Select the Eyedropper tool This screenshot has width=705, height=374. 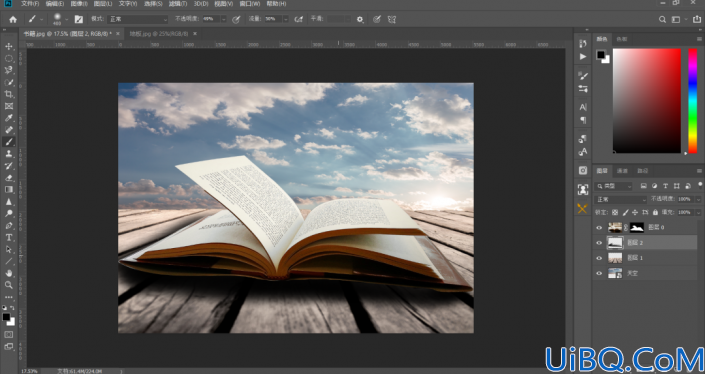tap(9, 118)
